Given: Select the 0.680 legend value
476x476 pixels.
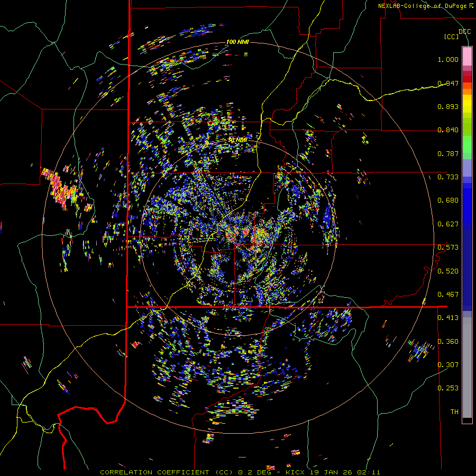Looking at the screenshot, I should pyautogui.click(x=448, y=200).
